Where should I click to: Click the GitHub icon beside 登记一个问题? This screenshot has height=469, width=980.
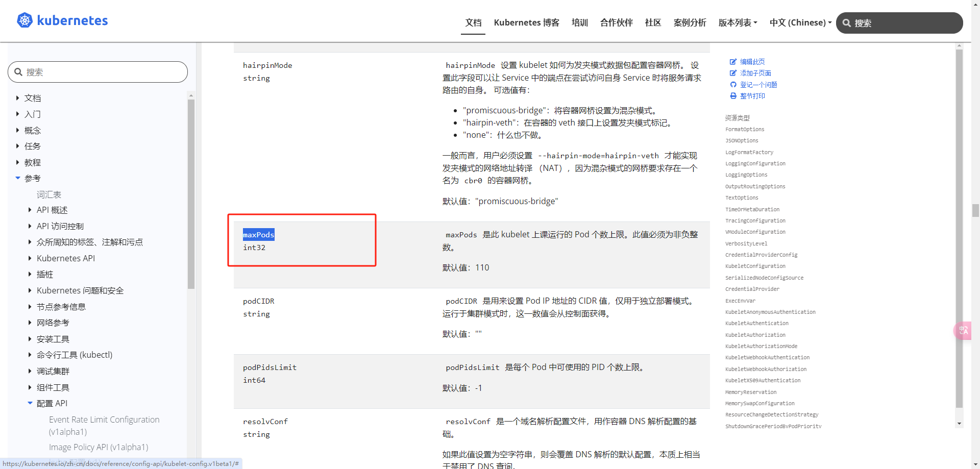click(x=733, y=85)
